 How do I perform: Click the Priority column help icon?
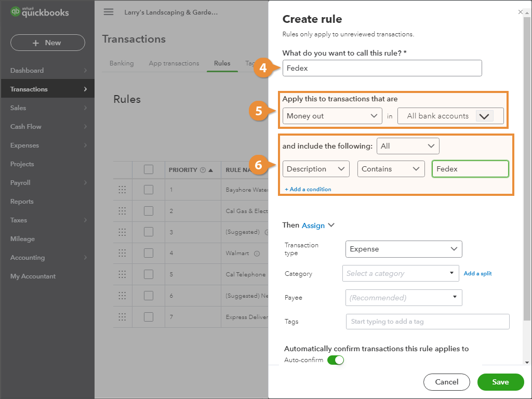pos(203,170)
